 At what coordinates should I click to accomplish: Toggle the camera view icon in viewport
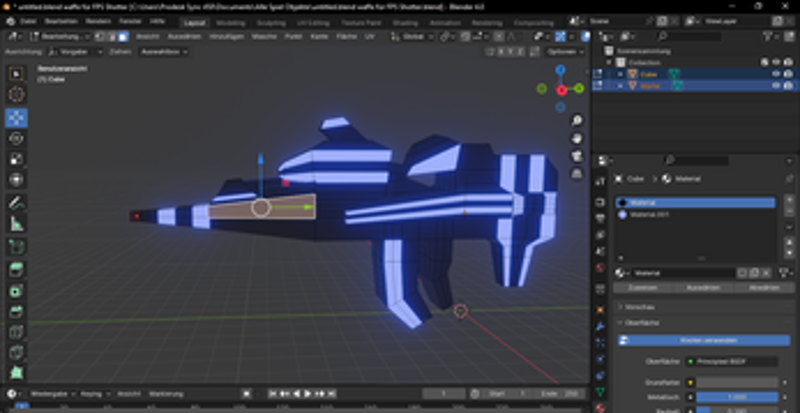(577, 156)
